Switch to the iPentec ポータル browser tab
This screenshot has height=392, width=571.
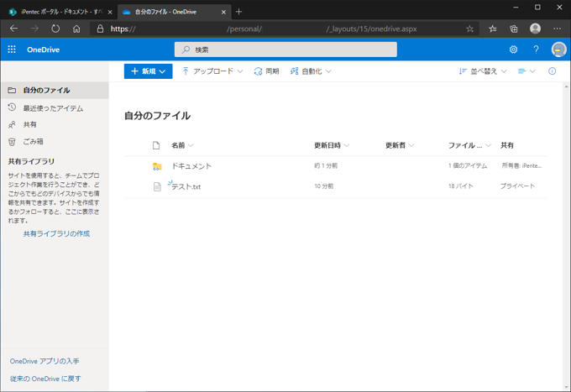(x=60, y=12)
